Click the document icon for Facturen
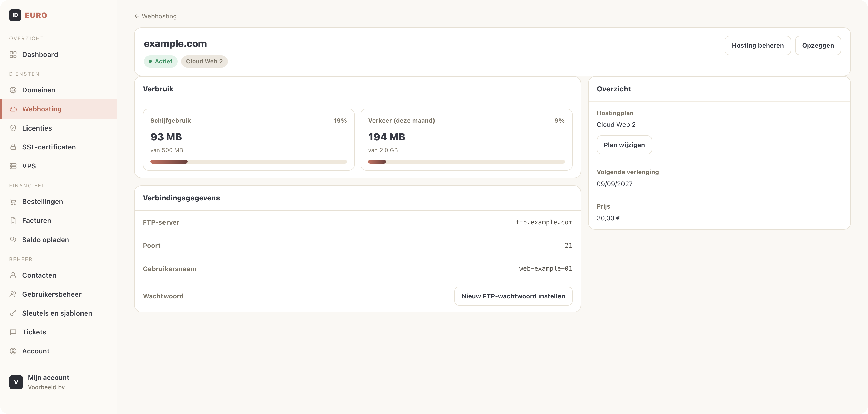868x414 pixels. (13, 220)
